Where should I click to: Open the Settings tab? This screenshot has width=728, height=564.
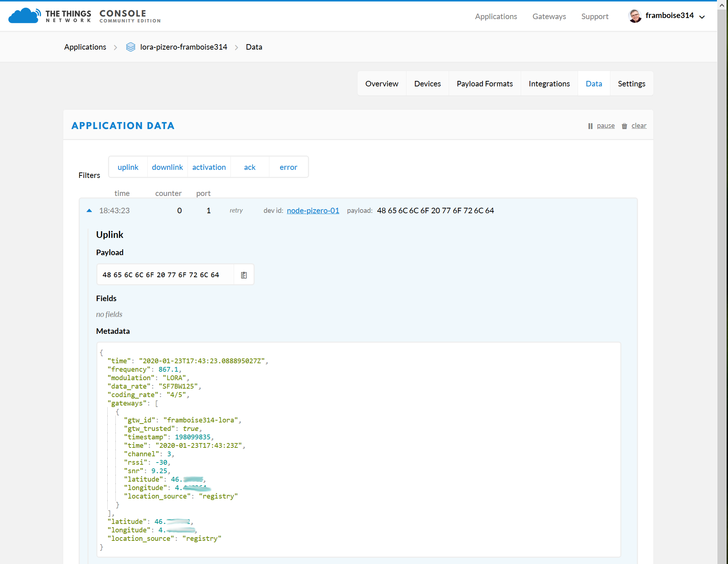coord(631,84)
